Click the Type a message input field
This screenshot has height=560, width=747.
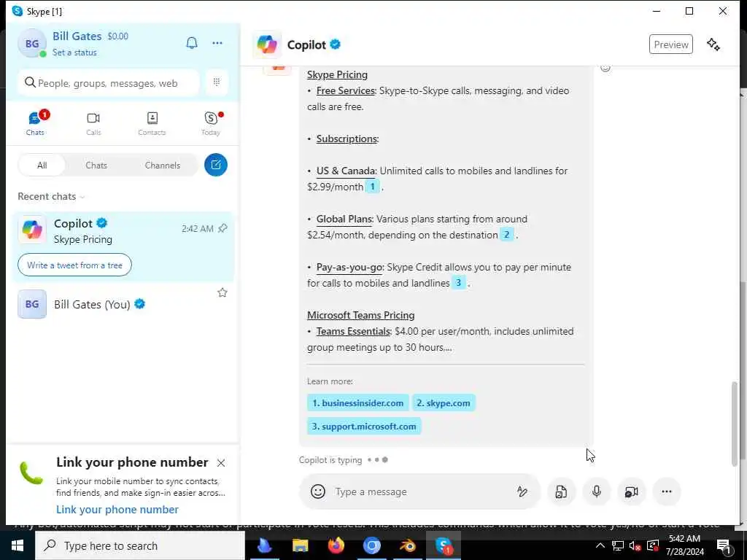tap(419, 491)
